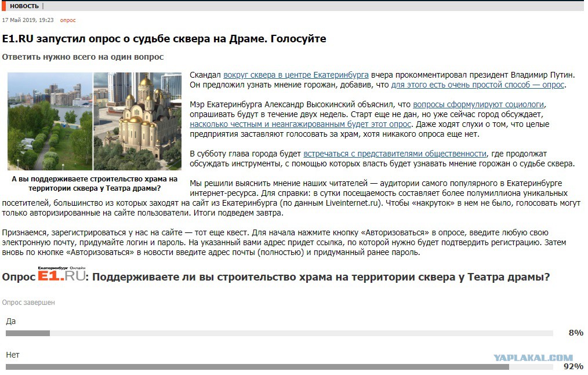
Task: Click the park rendering image on the left
Action: tap(50, 121)
